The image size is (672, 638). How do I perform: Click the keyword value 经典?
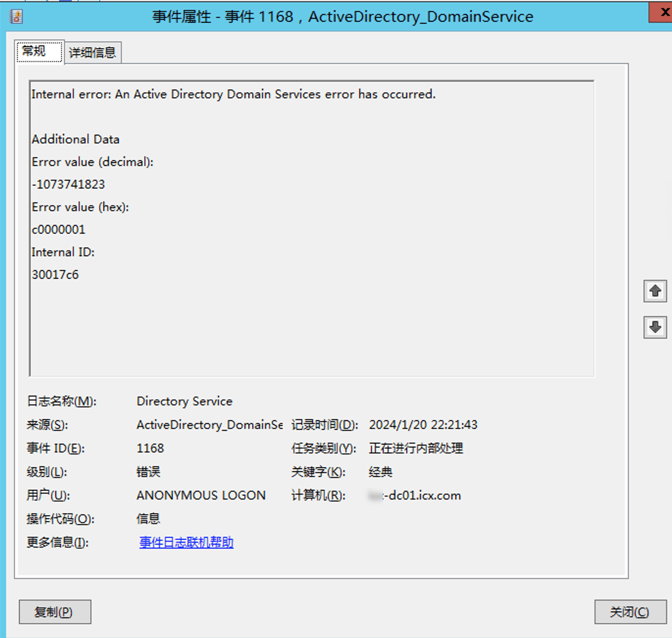pos(381,472)
